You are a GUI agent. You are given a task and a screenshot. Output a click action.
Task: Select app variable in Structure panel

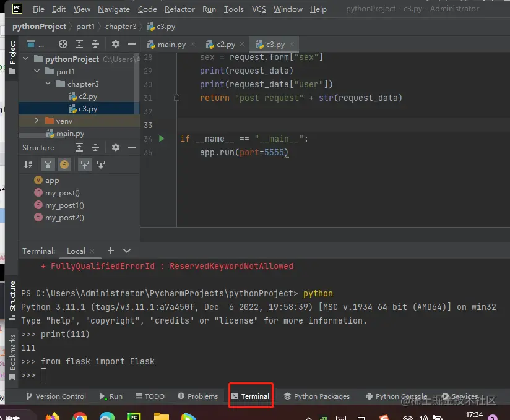tap(46, 181)
